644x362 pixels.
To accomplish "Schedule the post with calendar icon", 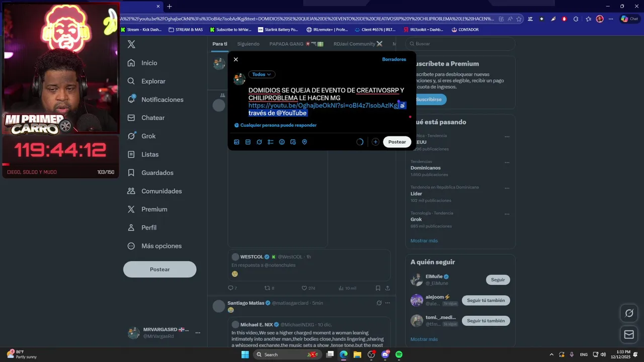I will tap(293, 142).
